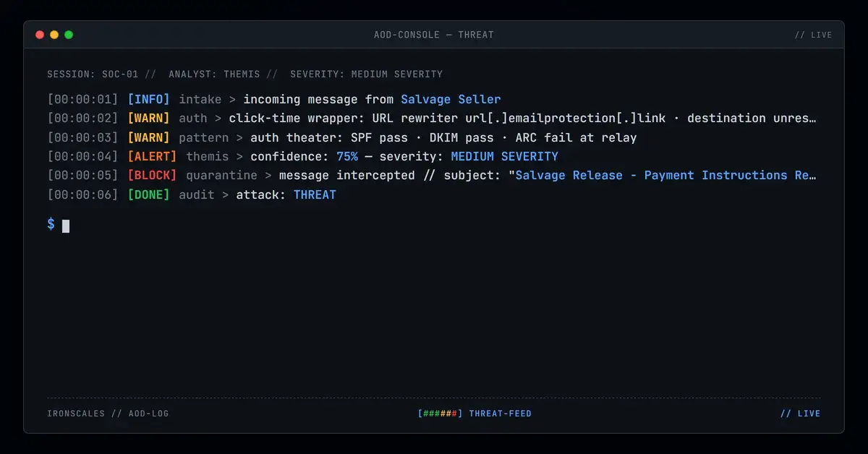
Task: Click the quarantine source label
Action: click(x=221, y=175)
